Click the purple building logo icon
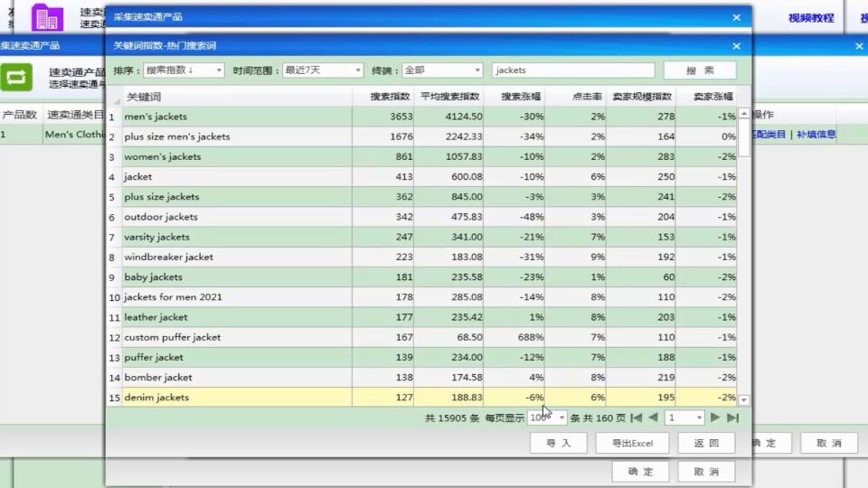The width and height of the screenshot is (868, 488). coord(47,16)
